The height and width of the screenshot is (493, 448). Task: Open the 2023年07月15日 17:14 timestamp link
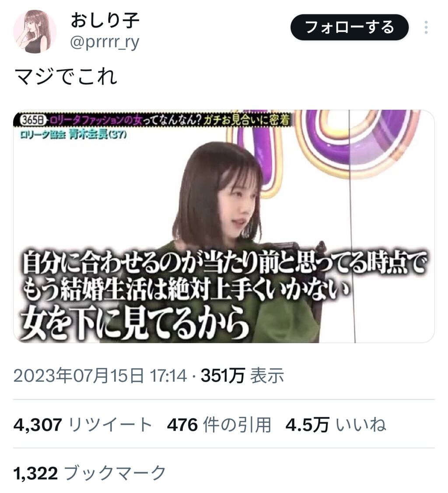tap(100, 375)
